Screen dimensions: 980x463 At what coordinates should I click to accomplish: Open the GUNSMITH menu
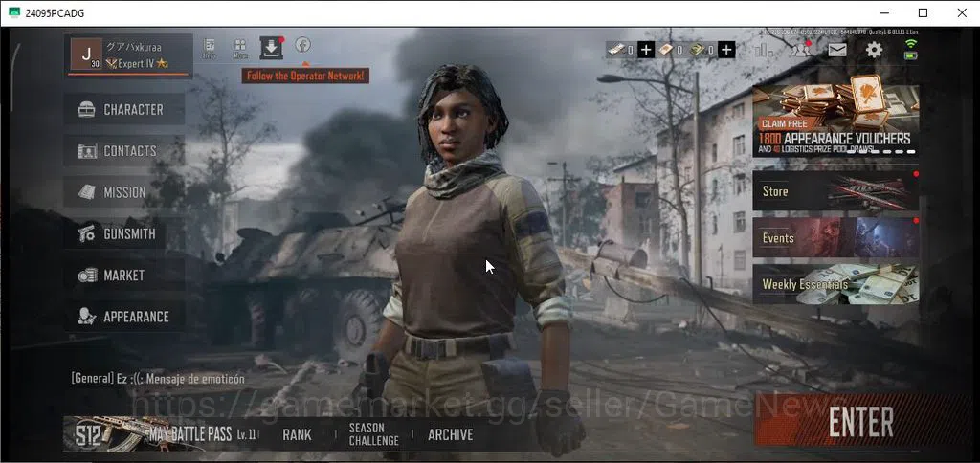tap(124, 233)
